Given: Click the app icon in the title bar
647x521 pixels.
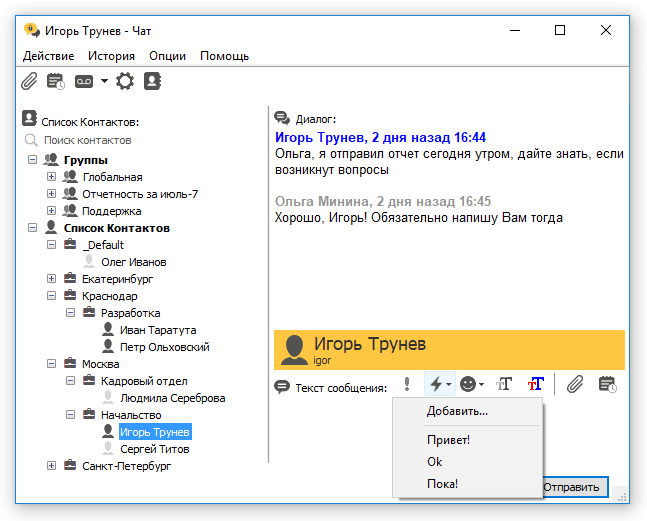Looking at the screenshot, I should (x=32, y=31).
